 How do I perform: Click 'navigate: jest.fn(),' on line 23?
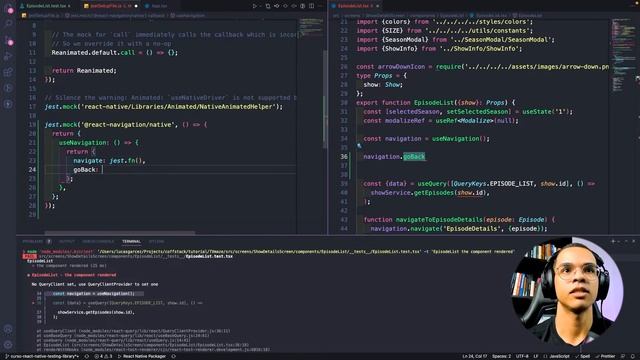(109, 161)
